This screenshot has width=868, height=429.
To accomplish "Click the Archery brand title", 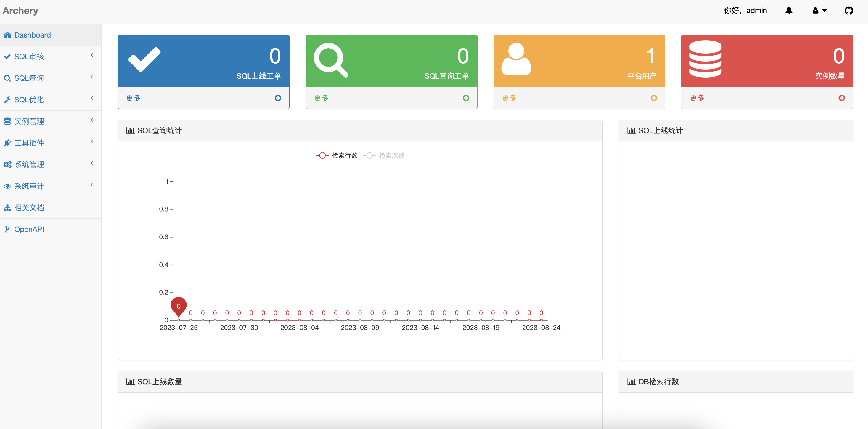I will 20,11.
